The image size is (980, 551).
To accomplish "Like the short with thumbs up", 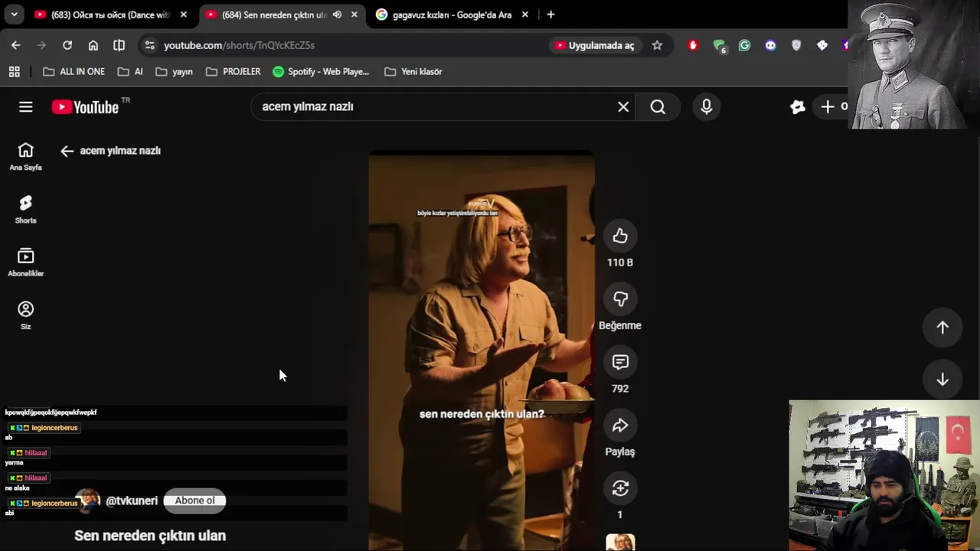I will click(619, 236).
